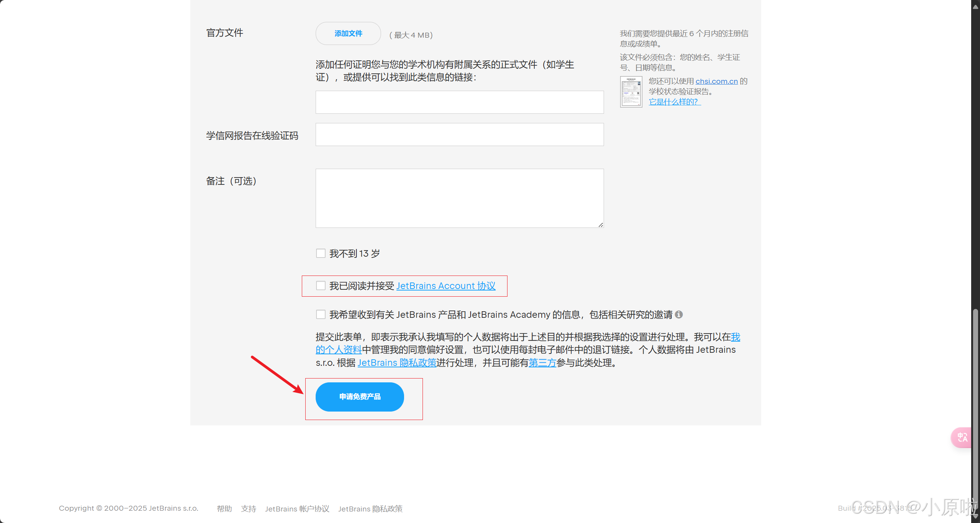980x523 pixels.
Task: Open the 支持 footer link
Action: pos(248,509)
